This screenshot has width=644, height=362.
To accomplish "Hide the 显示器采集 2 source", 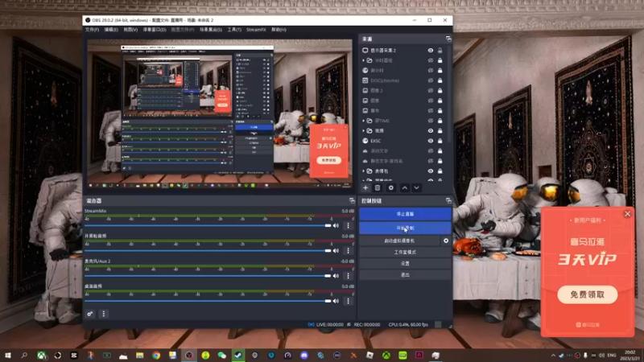I will coord(431,51).
